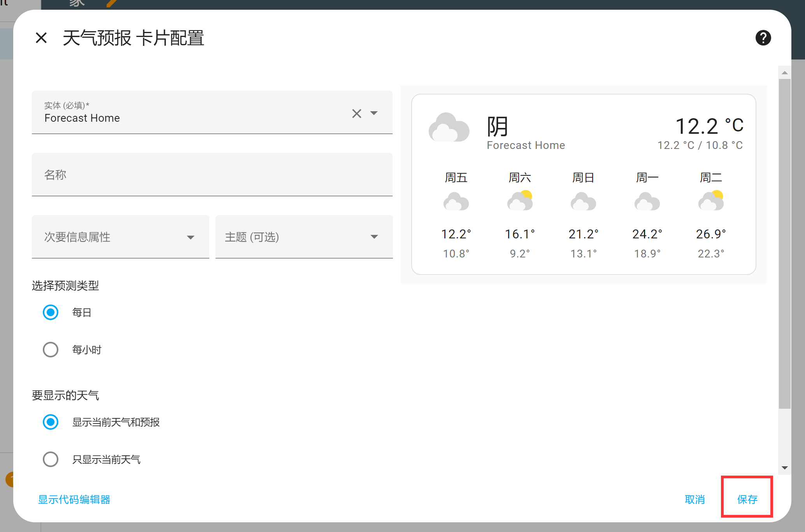The width and height of the screenshot is (805, 532).
Task: Click the scrollbar down arrow in dialog
Action: click(x=784, y=468)
